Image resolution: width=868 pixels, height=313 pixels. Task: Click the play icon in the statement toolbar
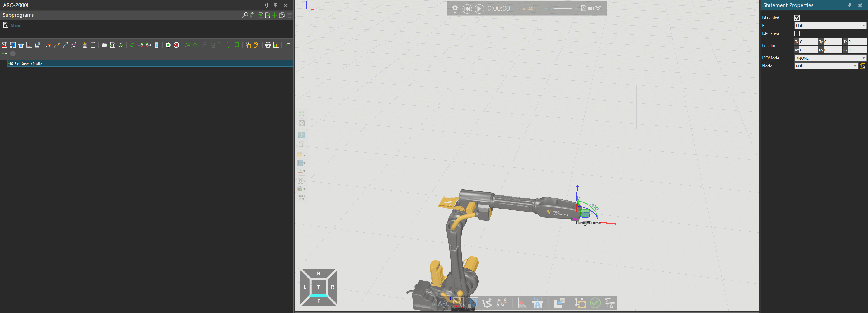pos(168,45)
